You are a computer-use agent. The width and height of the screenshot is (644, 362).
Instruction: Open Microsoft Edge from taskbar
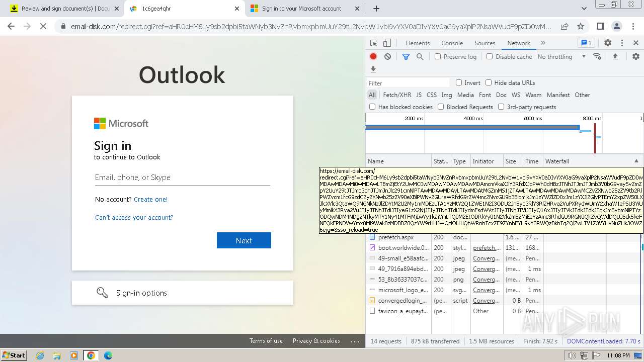(x=108, y=355)
